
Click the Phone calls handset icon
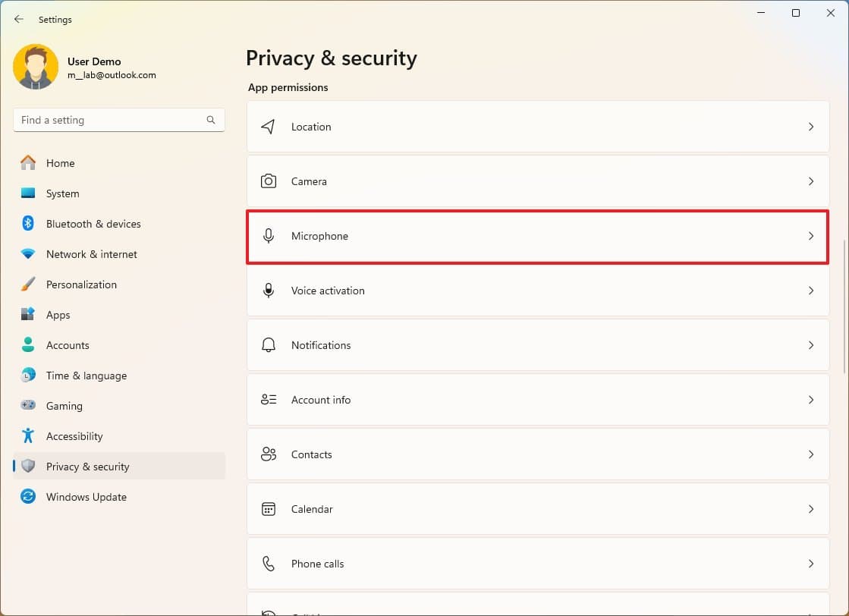[268, 564]
